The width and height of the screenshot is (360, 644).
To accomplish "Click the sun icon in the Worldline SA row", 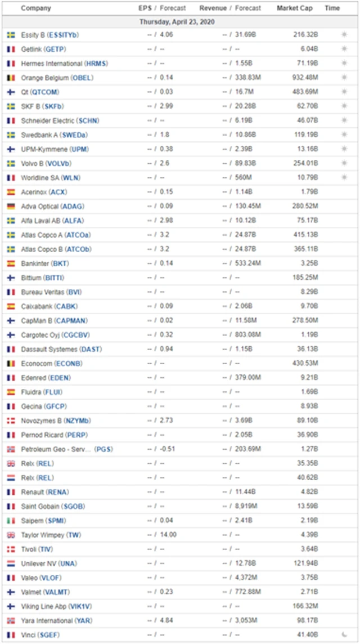I will coord(344,178).
